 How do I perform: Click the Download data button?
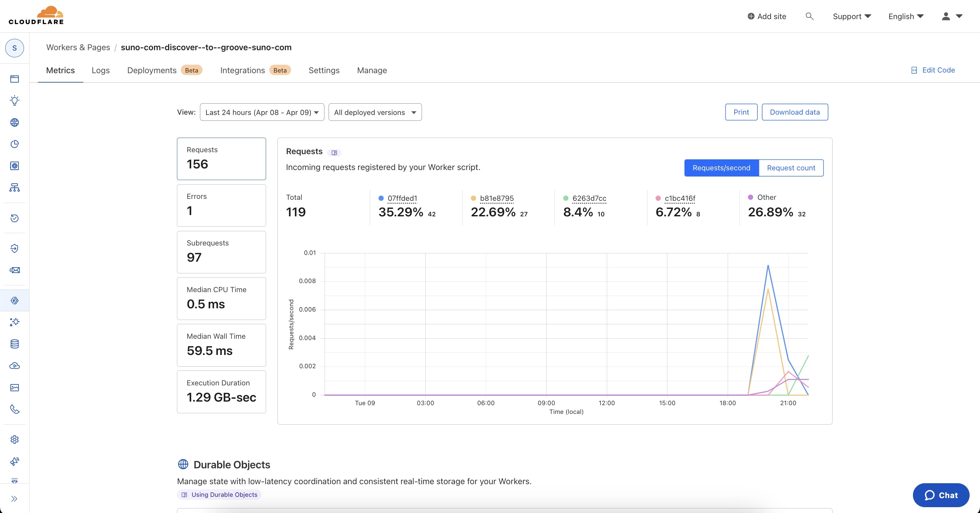[x=795, y=112]
